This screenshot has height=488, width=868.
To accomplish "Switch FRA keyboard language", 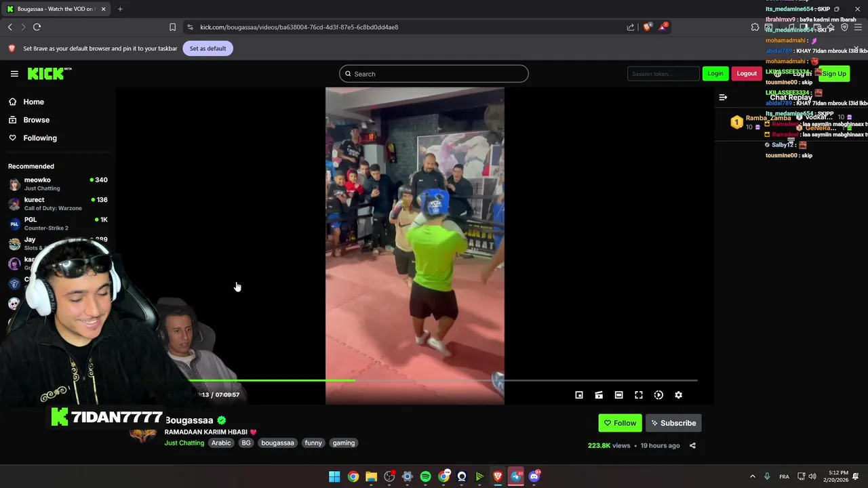I will tap(784, 476).
